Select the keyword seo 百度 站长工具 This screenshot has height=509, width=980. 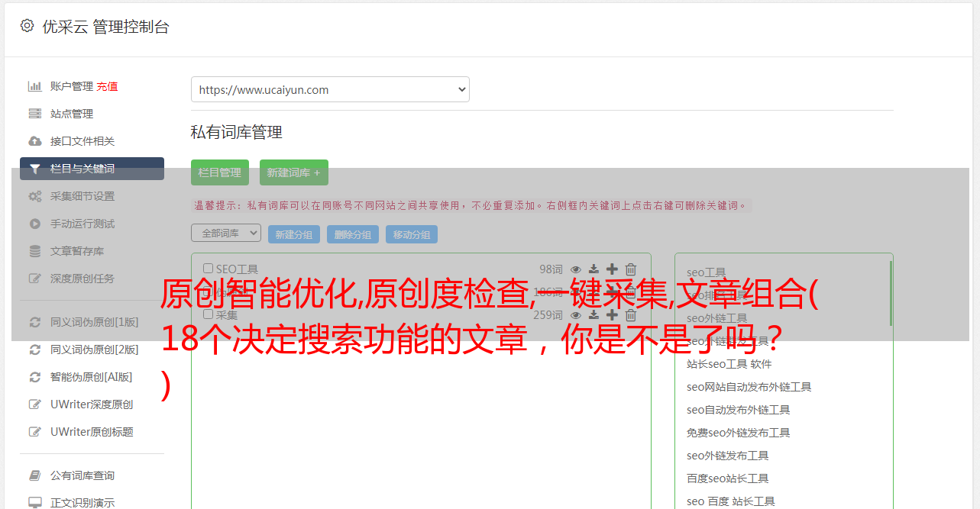[730, 501]
